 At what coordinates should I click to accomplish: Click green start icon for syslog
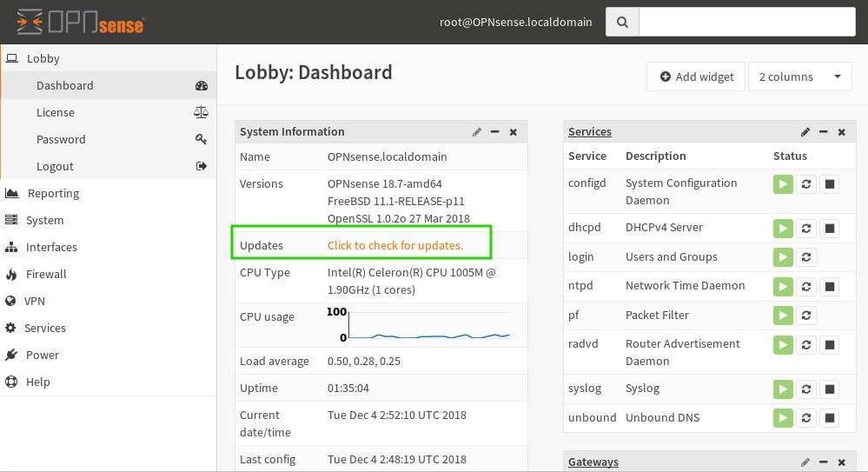tap(783, 389)
